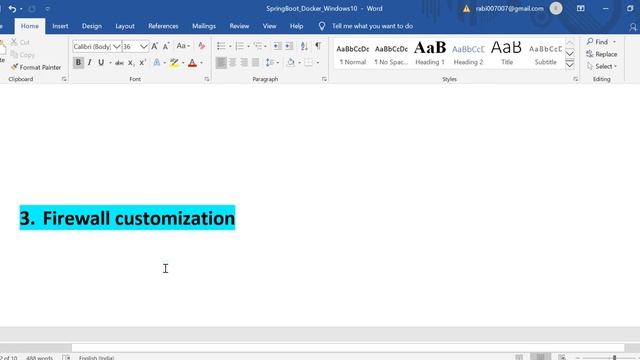Click Increase Indent icon
The image size is (640, 360).
coord(289,46)
